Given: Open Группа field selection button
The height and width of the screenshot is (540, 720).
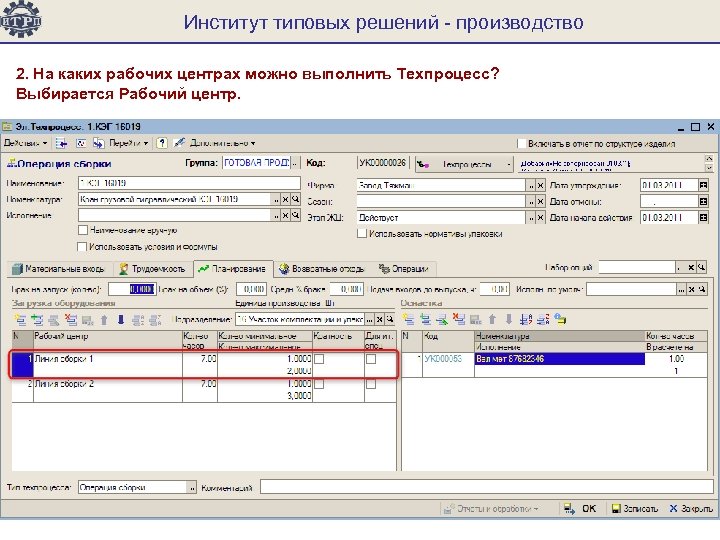Looking at the screenshot, I should point(295,163).
